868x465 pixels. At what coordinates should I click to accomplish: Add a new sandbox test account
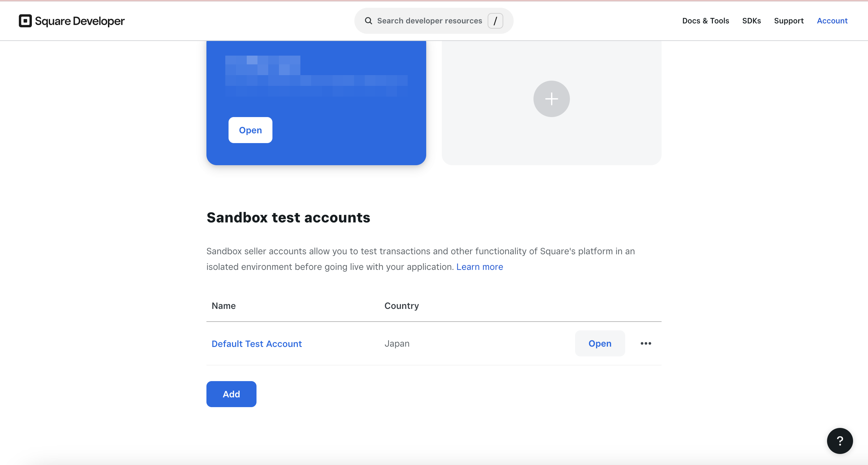231,394
